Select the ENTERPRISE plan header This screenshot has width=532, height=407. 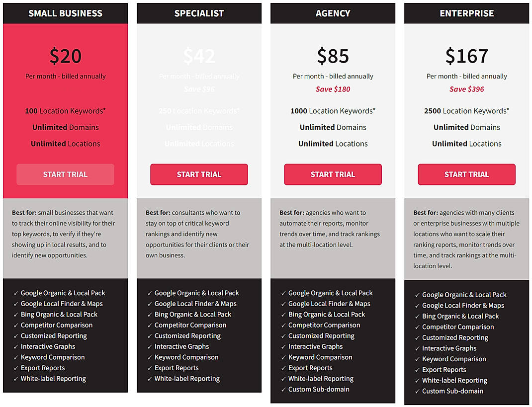point(466,13)
